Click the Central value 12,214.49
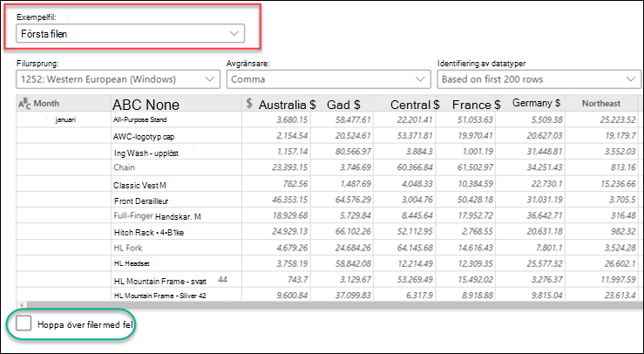Screen dimensions: 644x354 coord(415,263)
